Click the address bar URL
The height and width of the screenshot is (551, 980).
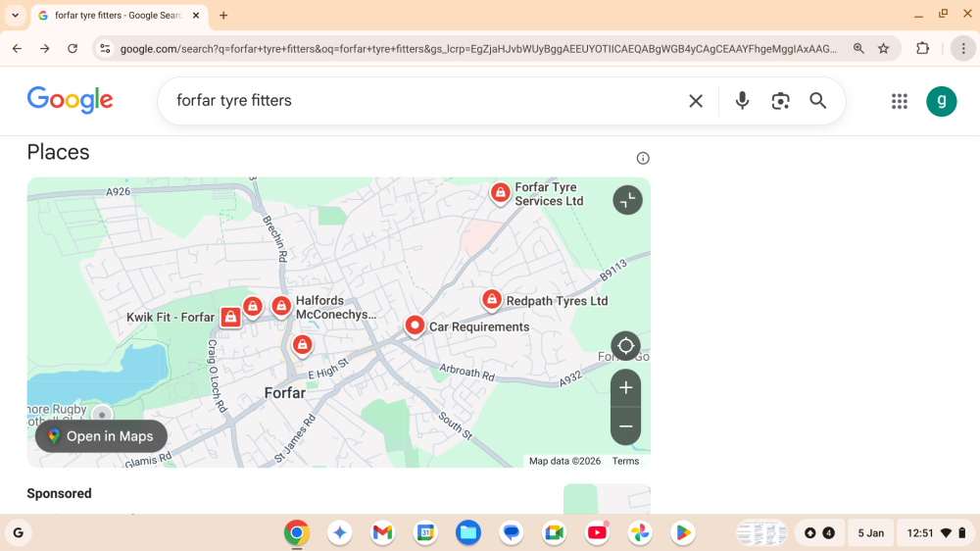[x=478, y=49]
